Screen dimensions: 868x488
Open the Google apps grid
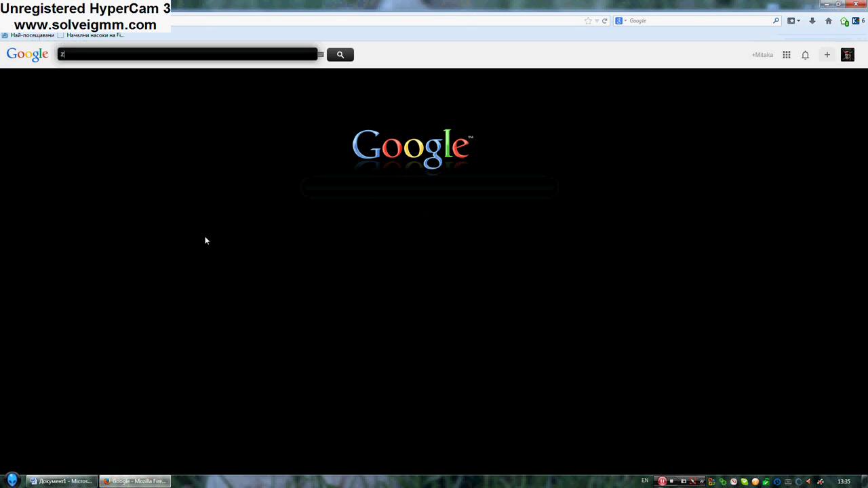click(x=786, y=55)
